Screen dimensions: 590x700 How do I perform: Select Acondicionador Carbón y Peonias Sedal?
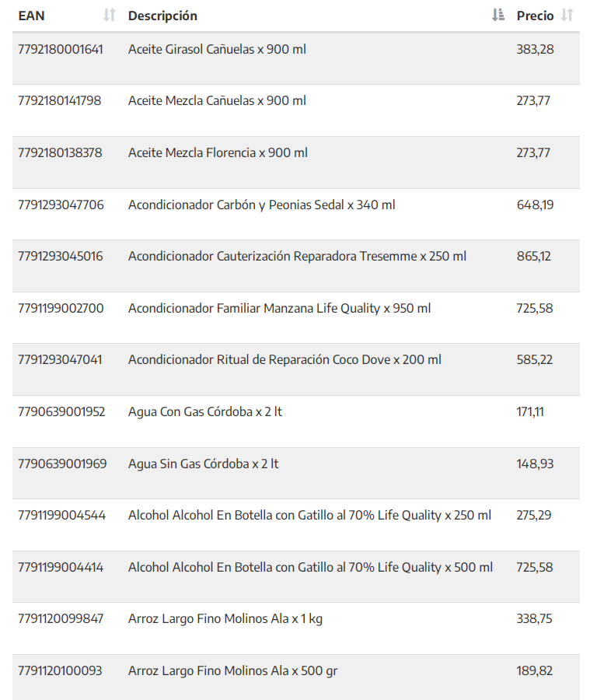tap(261, 205)
